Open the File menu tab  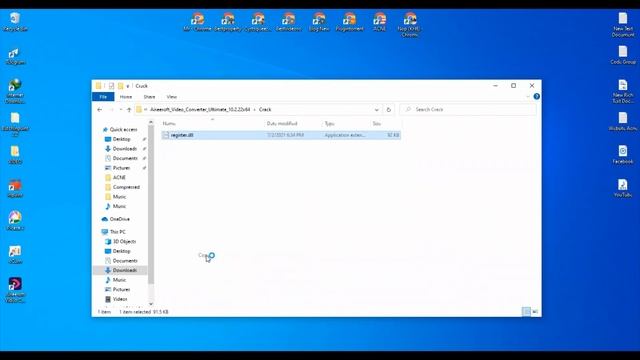point(103,97)
